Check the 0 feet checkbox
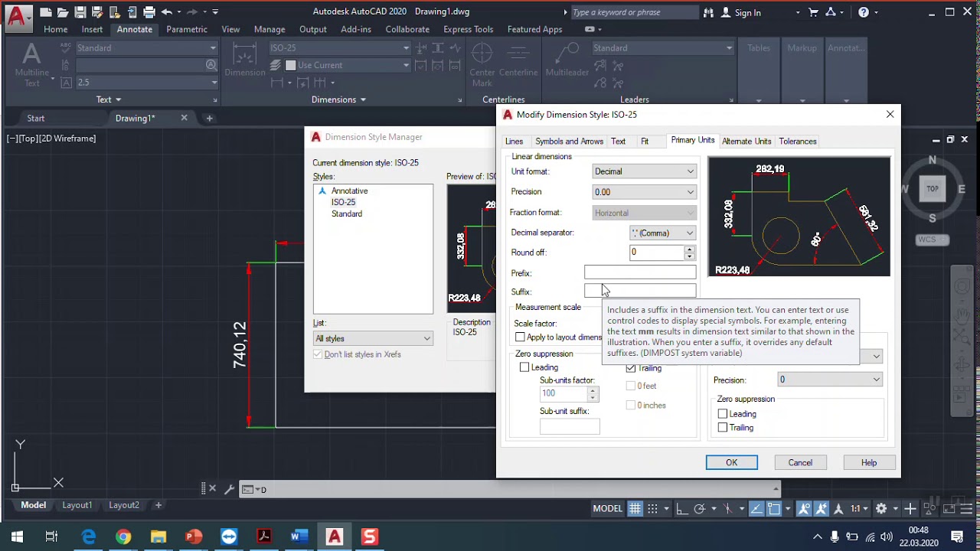The height and width of the screenshot is (551, 980). click(x=631, y=386)
